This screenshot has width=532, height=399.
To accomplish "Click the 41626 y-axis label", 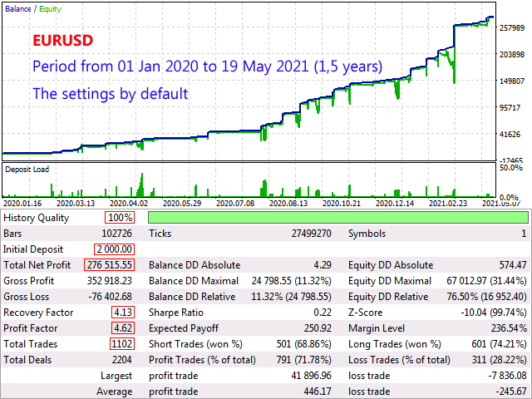I will pos(510,135).
